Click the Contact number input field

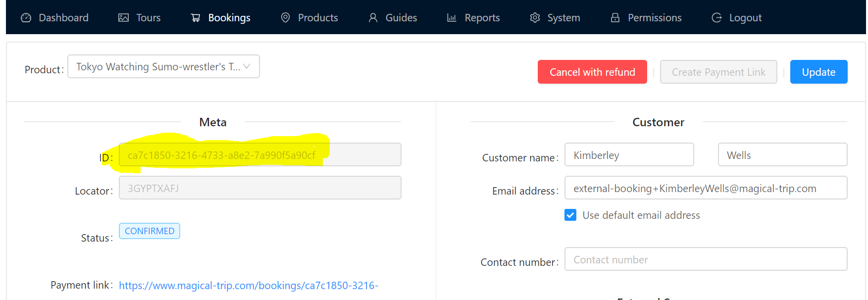(x=706, y=259)
